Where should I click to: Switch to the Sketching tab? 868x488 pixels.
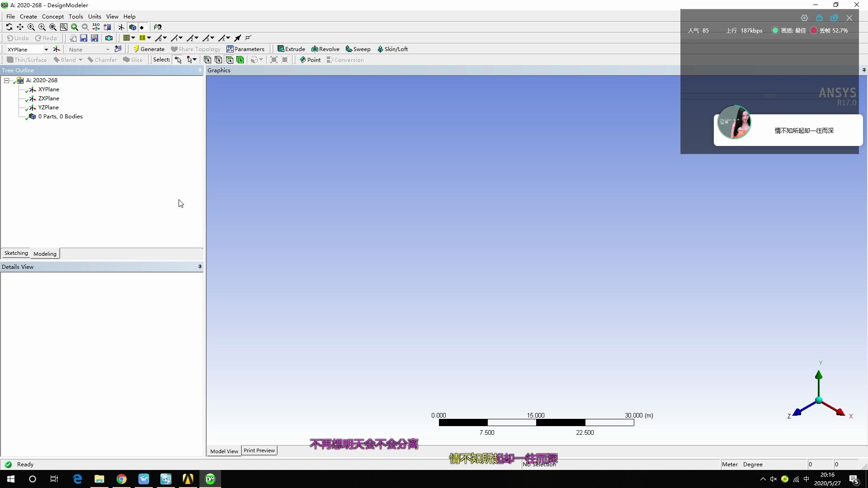pos(16,253)
